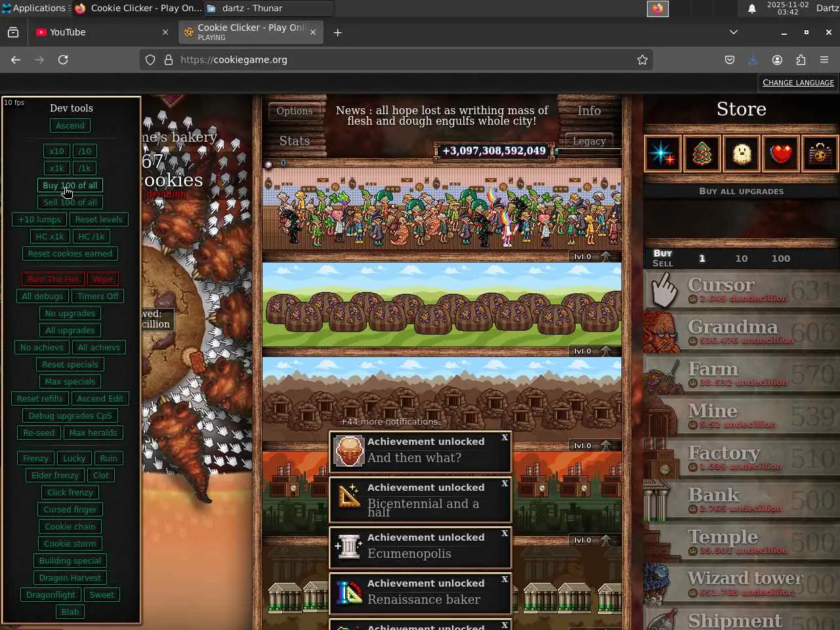
Task: Dismiss the Ecumenopolis achievement notification
Action: pos(505,534)
